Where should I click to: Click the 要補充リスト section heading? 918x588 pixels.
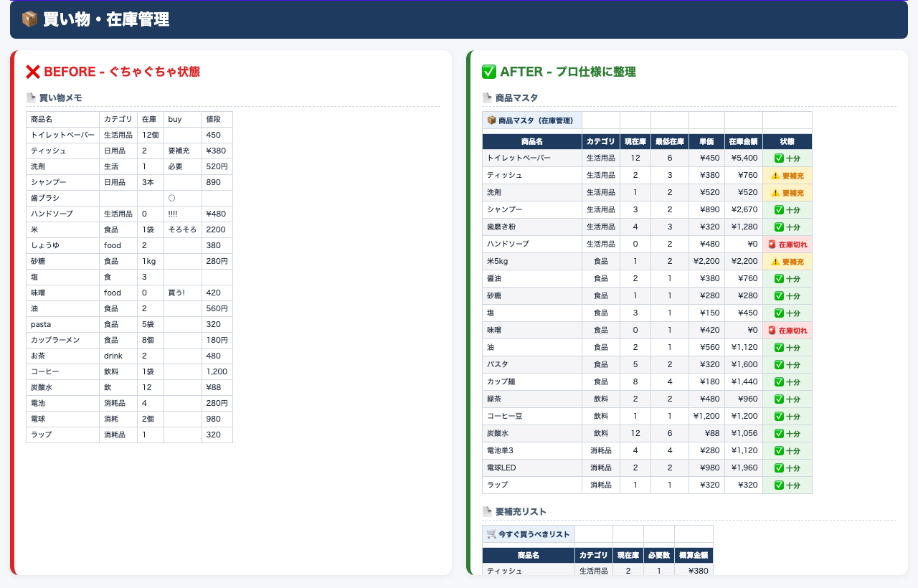coord(521,511)
